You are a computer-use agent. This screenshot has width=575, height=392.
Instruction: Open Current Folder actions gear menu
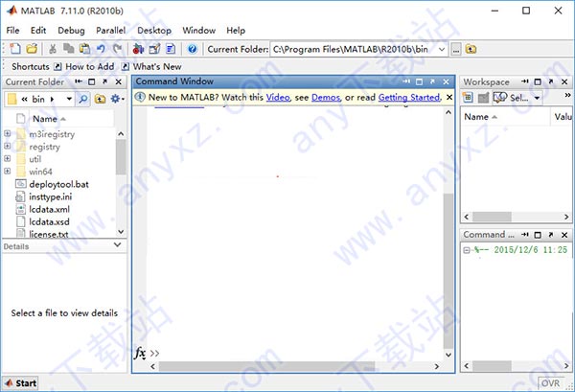pos(117,99)
